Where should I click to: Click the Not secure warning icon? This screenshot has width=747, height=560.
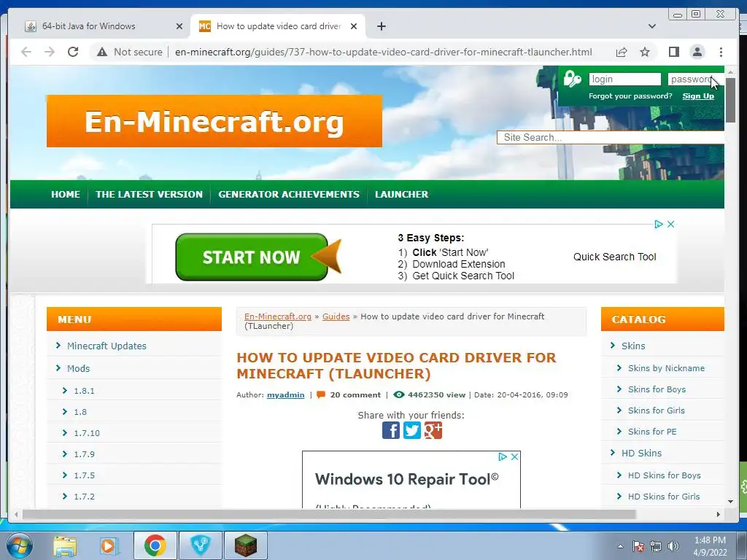tap(102, 52)
